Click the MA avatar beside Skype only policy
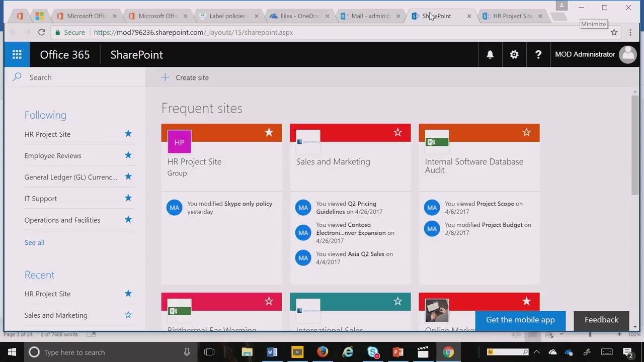 click(x=174, y=208)
